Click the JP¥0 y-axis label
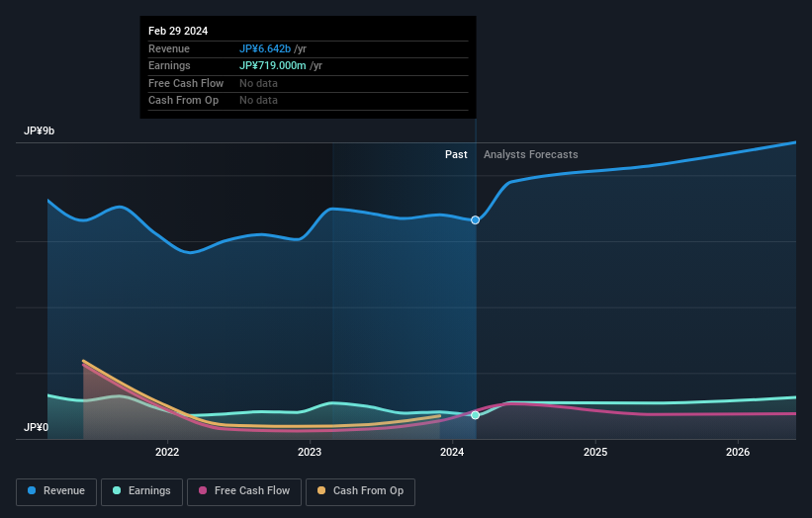 click(x=37, y=427)
